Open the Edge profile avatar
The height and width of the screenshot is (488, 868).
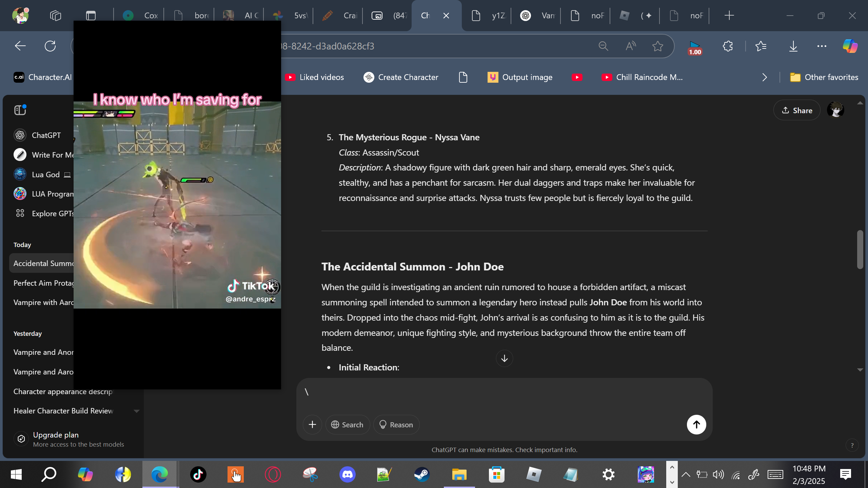tap(20, 15)
